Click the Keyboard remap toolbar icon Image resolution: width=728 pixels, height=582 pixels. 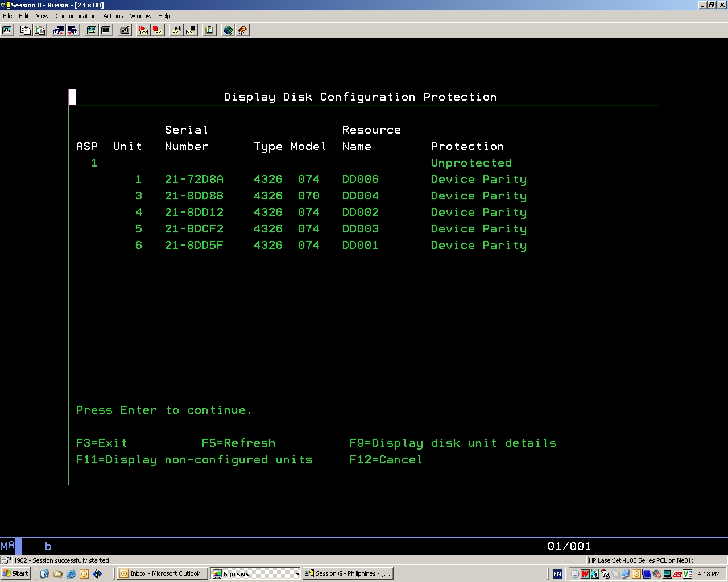click(x=125, y=30)
